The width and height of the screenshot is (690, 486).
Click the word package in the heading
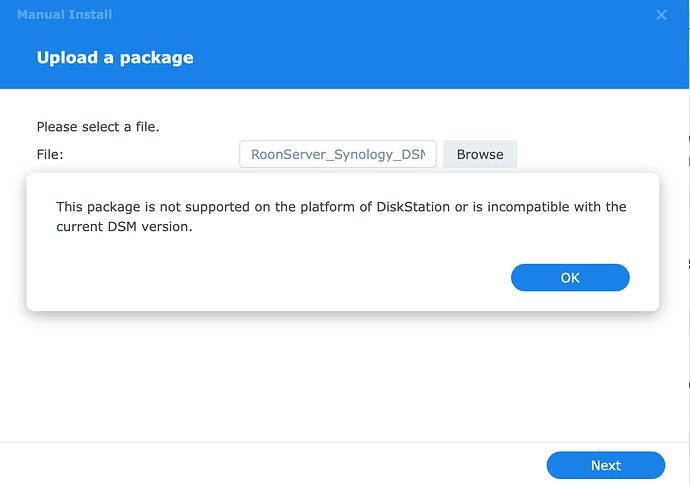click(x=156, y=58)
